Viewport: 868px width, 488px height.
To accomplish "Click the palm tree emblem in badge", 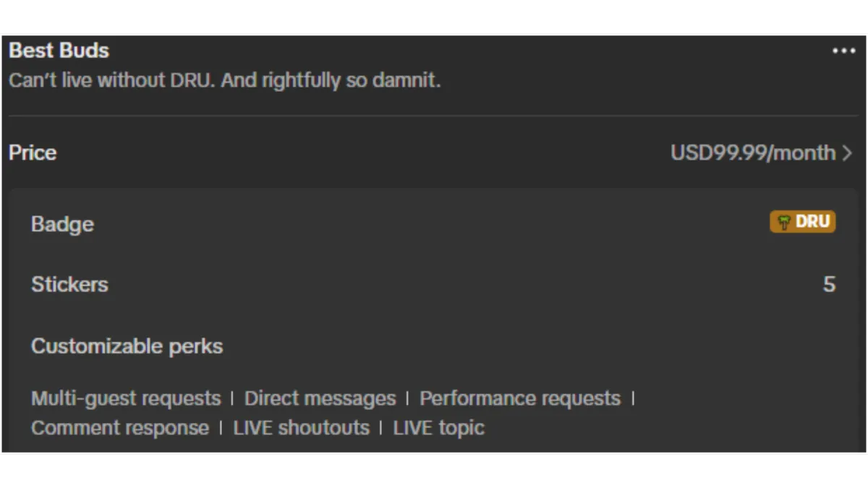I will click(784, 222).
